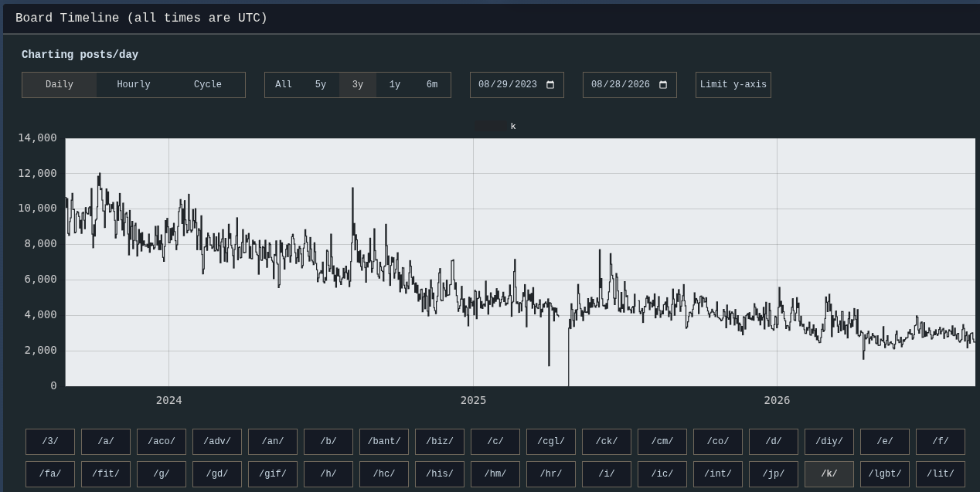
Task: Toggle the Limit y-axis button
Action: pyautogui.click(x=733, y=85)
